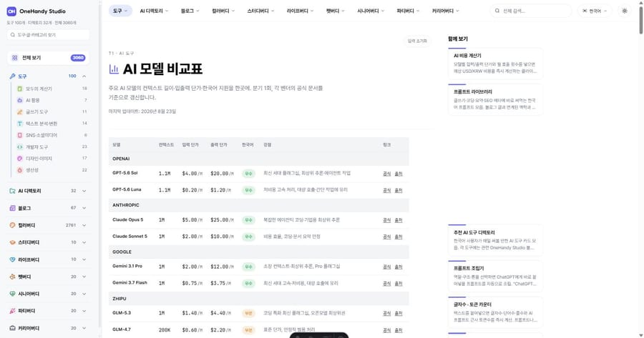Image resolution: width=644 pixels, height=338 pixels.
Task: Open the 펫버디 top navigation menu
Action: 336,11
